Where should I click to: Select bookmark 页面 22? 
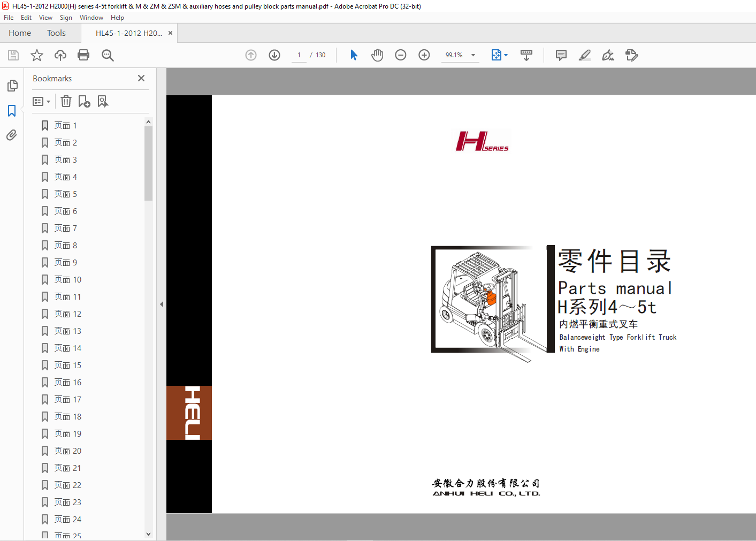pyautogui.click(x=67, y=485)
